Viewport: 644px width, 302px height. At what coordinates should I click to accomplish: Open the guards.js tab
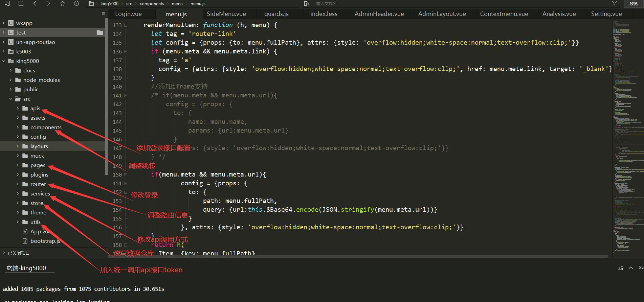(276, 14)
